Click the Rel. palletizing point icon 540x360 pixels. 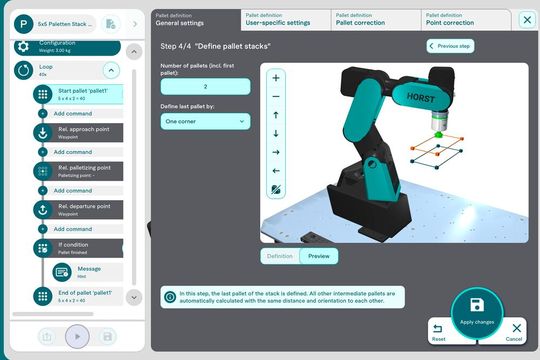(43, 171)
